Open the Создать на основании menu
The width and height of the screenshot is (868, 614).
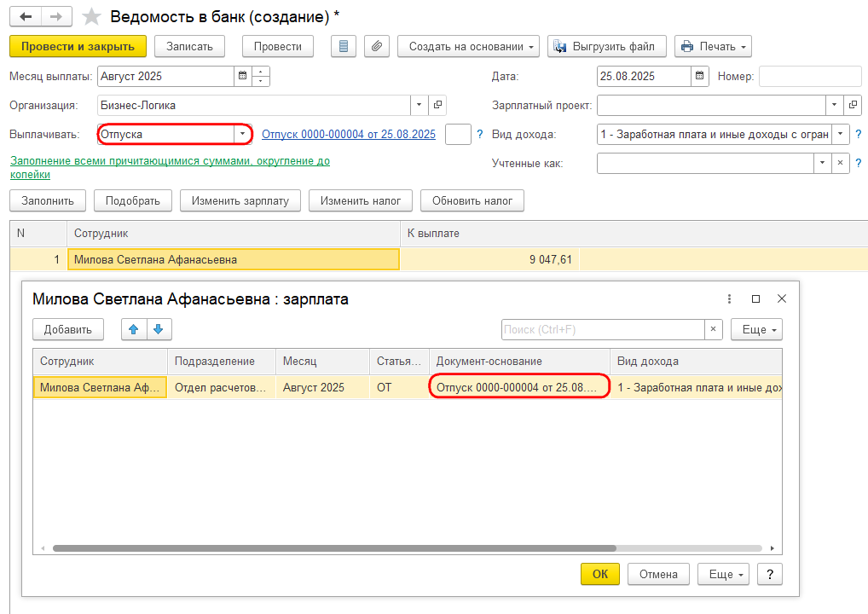tap(468, 47)
